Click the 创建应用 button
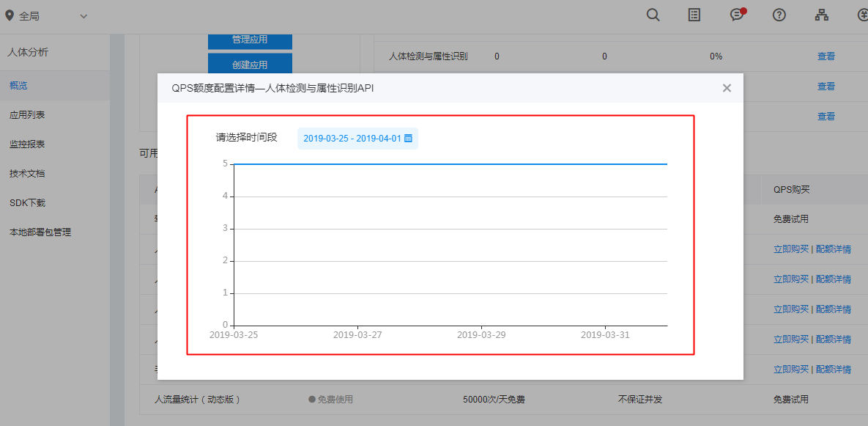 point(250,65)
